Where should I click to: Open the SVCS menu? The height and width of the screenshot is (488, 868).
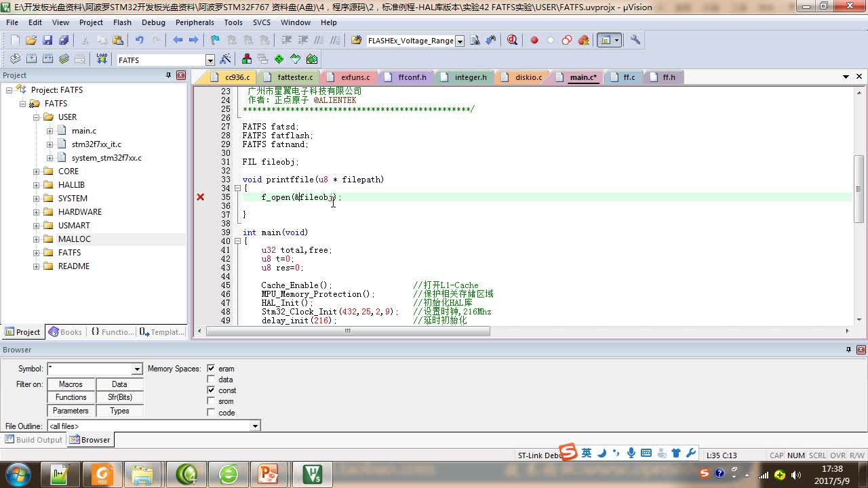coord(262,22)
